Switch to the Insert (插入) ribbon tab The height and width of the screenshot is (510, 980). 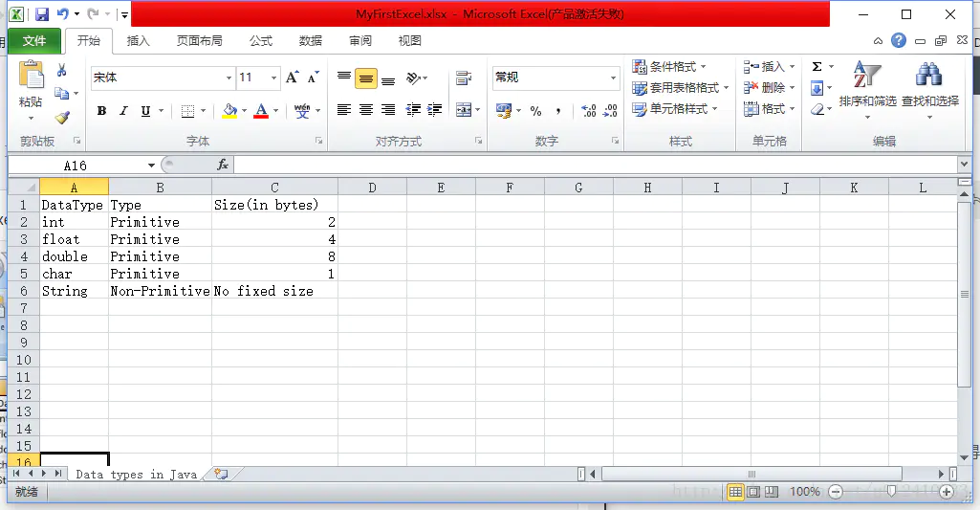coord(138,41)
